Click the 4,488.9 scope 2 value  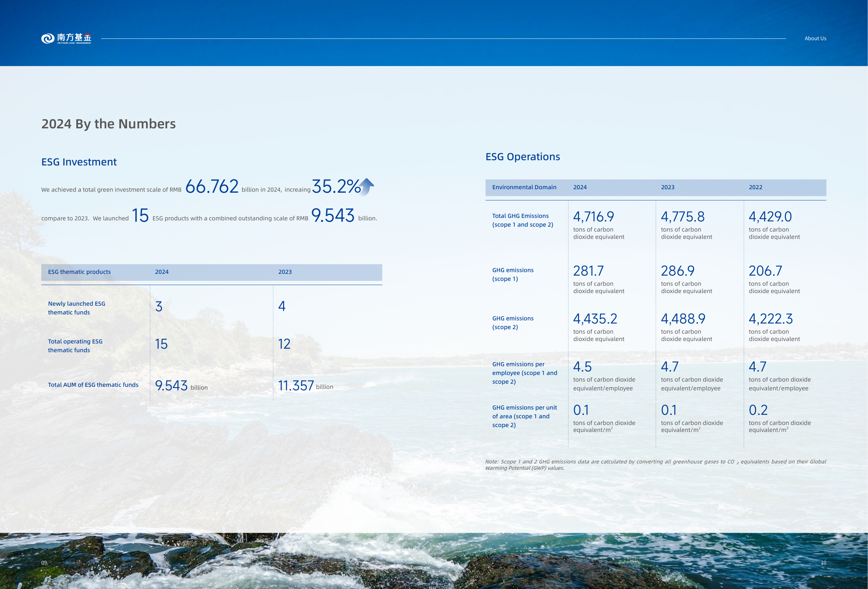(x=683, y=319)
